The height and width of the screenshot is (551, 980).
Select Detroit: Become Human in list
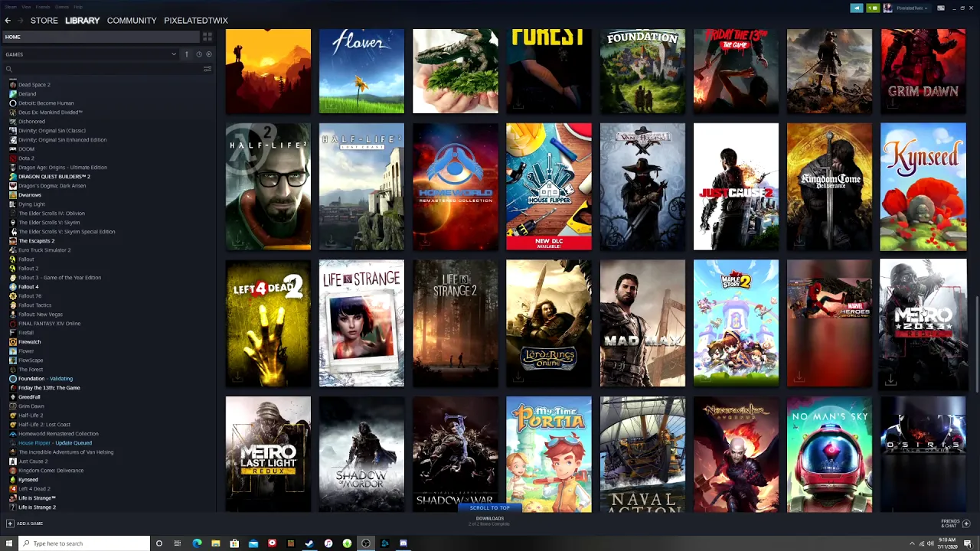click(46, 103)
